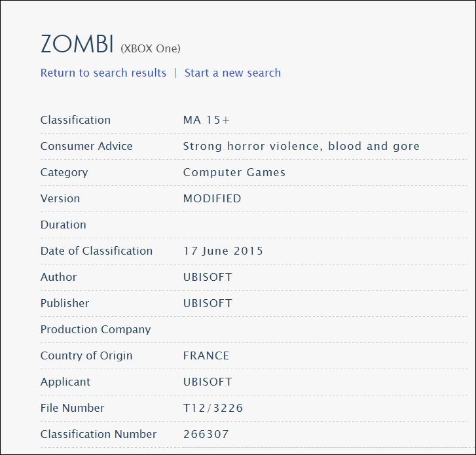Click the Computer Games category value
The height and width of the screenshot is (455, 476).
click(234, 172)
